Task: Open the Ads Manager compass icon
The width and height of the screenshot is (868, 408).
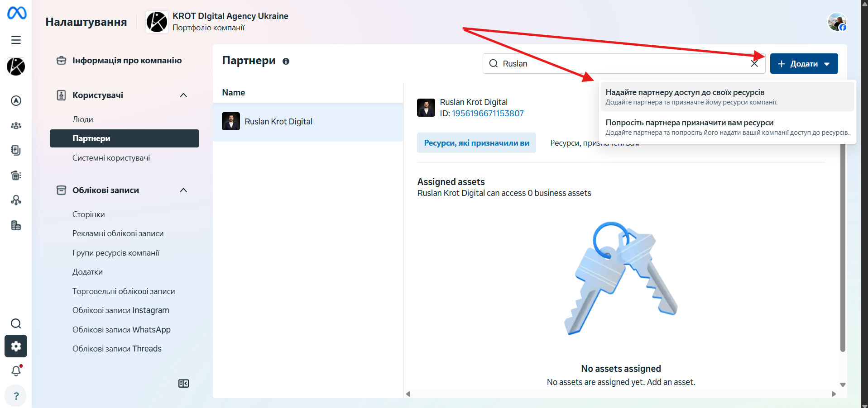Action: (16, 100)
